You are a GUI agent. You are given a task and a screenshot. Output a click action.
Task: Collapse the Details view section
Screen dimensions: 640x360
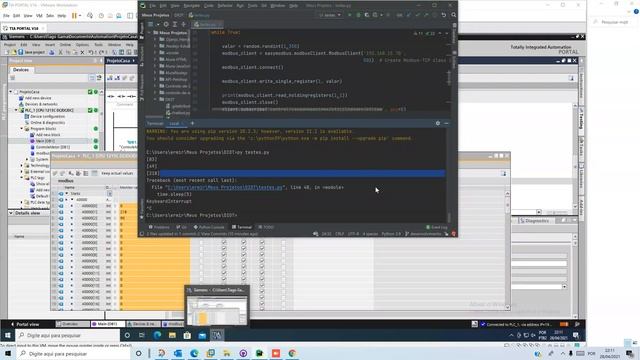tap(11, 213)
